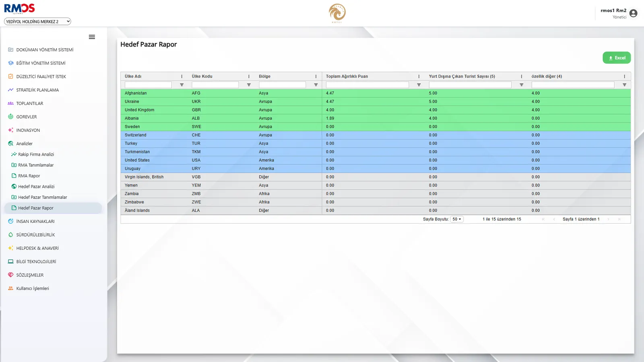This screenshot has height=362, width=644.
Task: Open column menu for Ülke Kodu
Action: [x=249, y=76]
